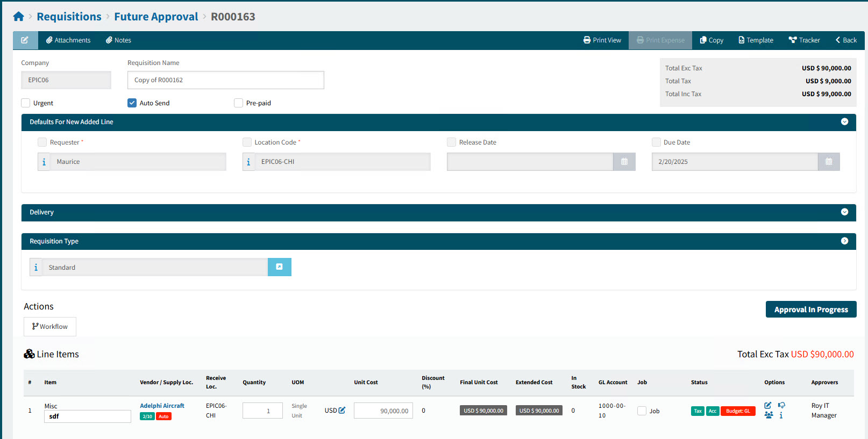This screenshot has width=868, height=439.
Task: Click the Line Items boxes icon
Action: point(29,354)
